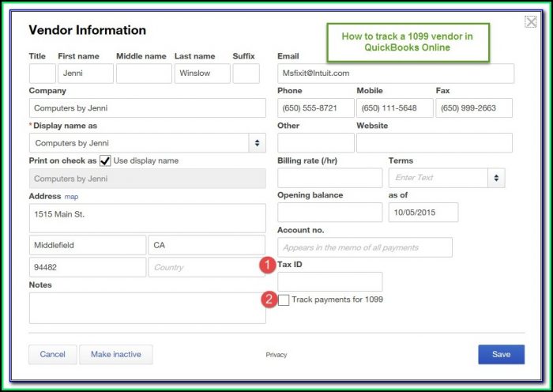
Task: Click the Phone field
Action: 316,108
